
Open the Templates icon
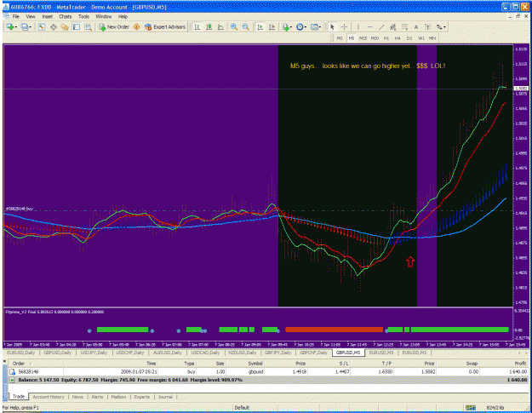point(314,26)
